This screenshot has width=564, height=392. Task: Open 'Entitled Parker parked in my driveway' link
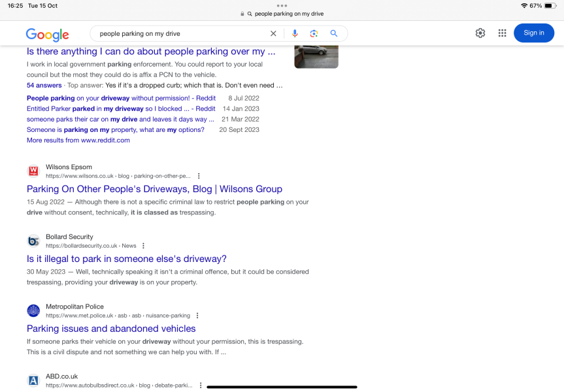[121, 108]
